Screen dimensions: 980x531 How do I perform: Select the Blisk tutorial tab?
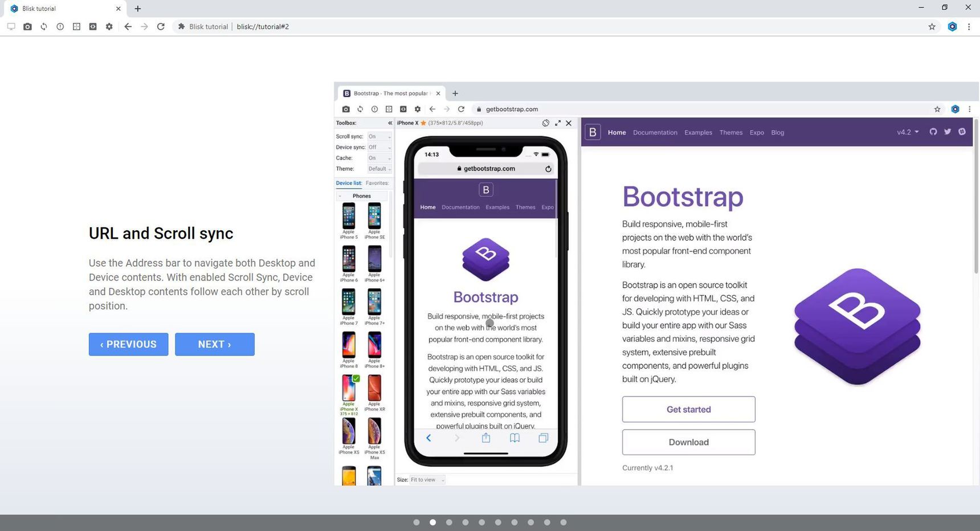[64, 9]
